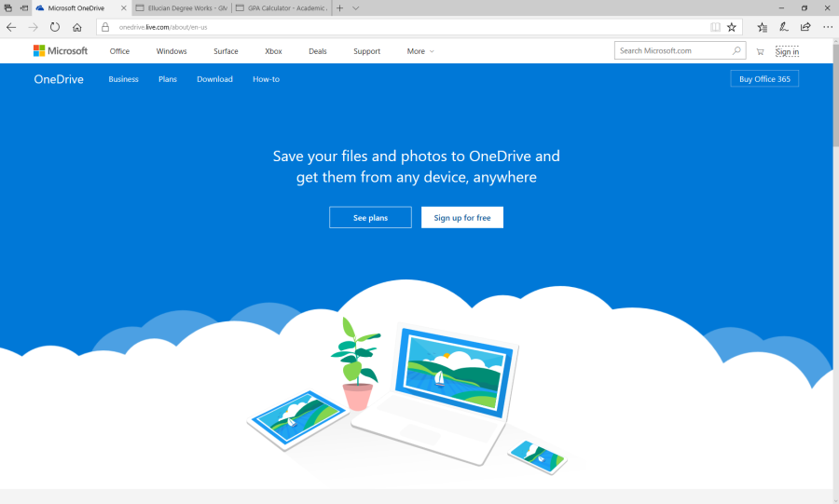Screen dimensions: 839x504
Task: Open the Surface menu item
Action: (x=226, y=51)
